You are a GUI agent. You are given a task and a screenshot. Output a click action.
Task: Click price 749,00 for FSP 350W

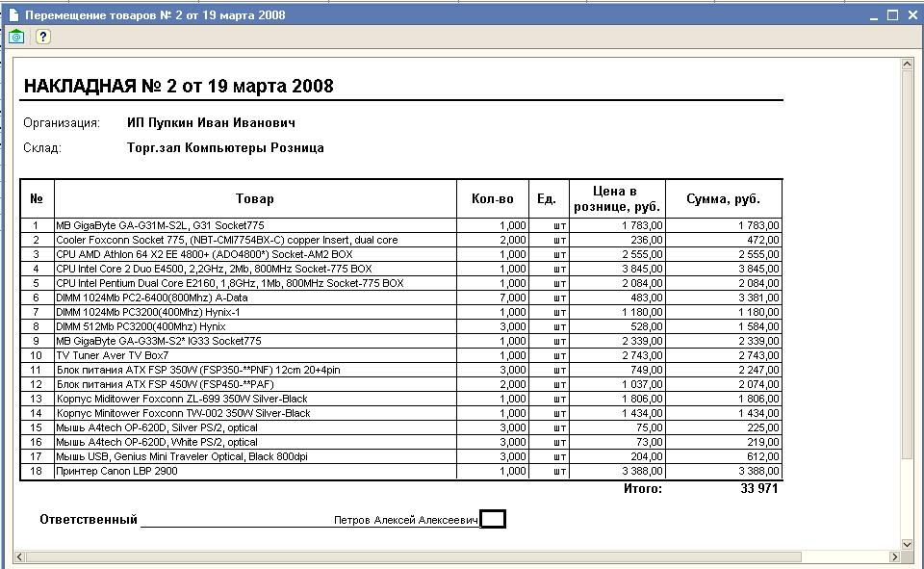click(x=647, y=370)
